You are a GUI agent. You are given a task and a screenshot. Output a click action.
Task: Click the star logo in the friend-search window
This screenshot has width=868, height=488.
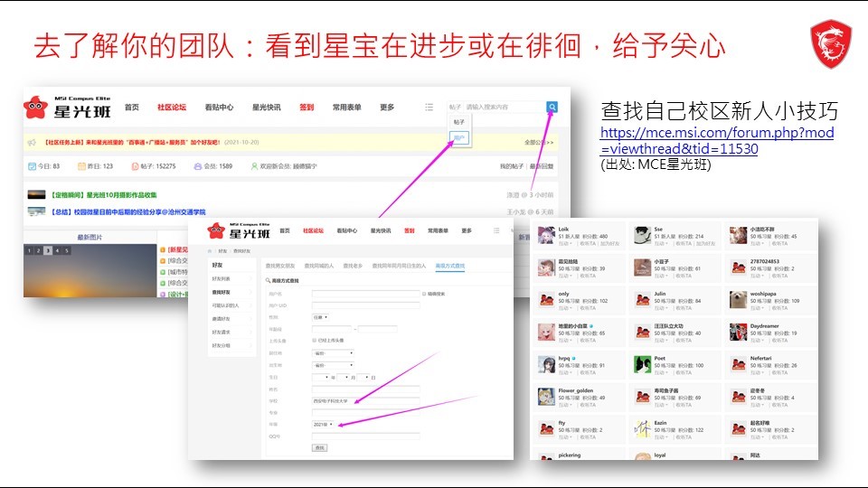point(216,230)
